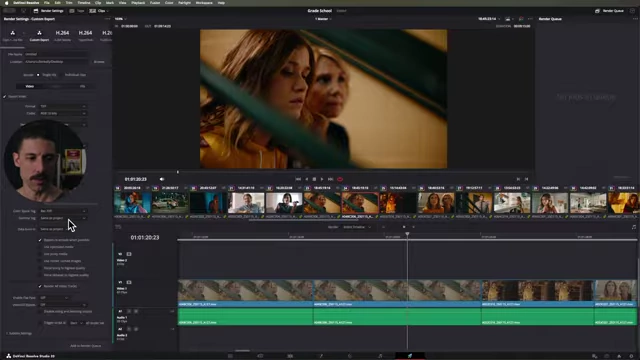Click the viewer volume speaker icon
This screenshot has height=360, width=640.
point(162,179)
